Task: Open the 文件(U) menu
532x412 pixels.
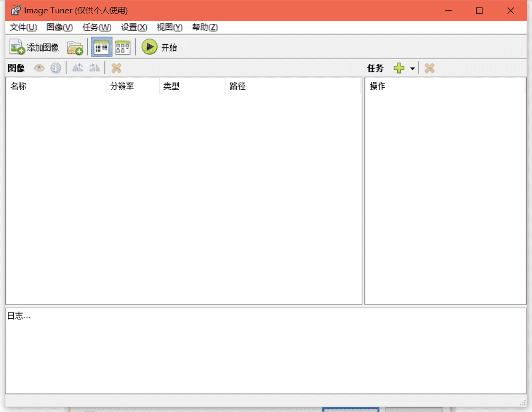Action: coord(23,27)
